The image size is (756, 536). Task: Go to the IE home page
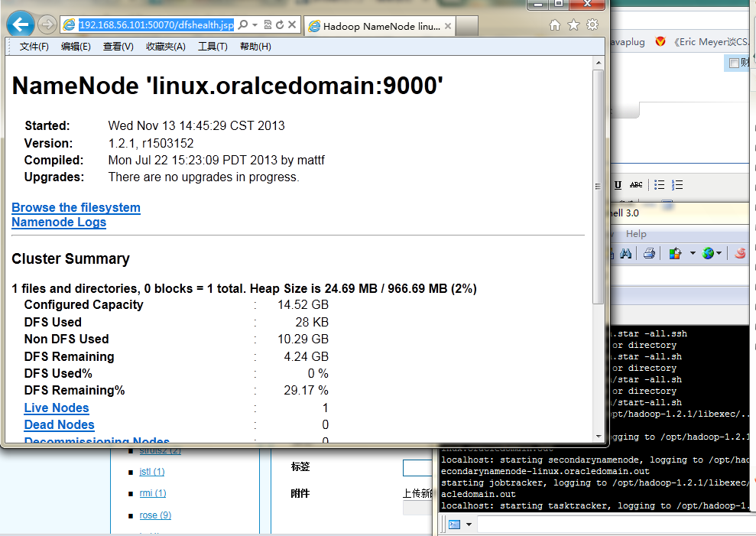tap(555, 24)
